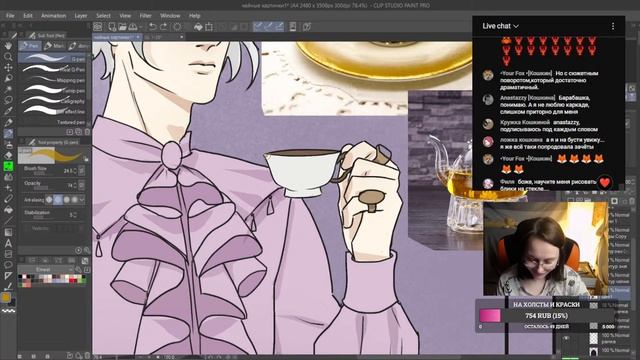Screen dimensions: 640x360
Task: Select the Lasso selection tool
Action: 8,100
